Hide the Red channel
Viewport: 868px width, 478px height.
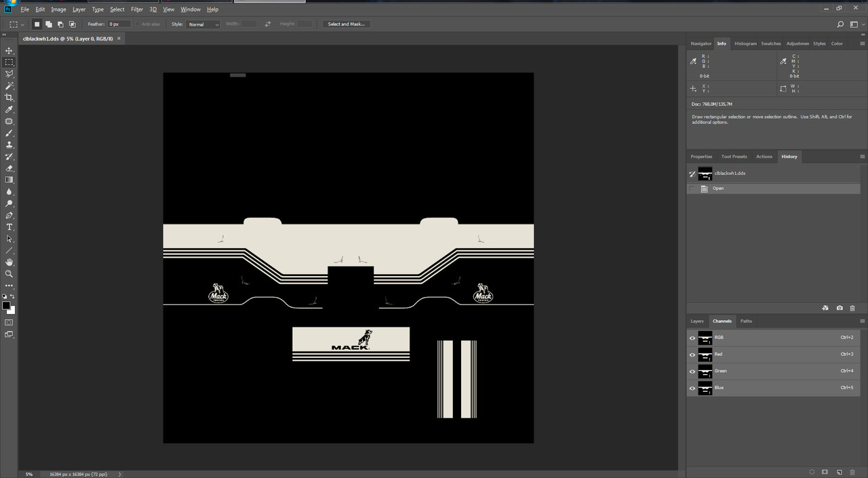coord(692,355)
